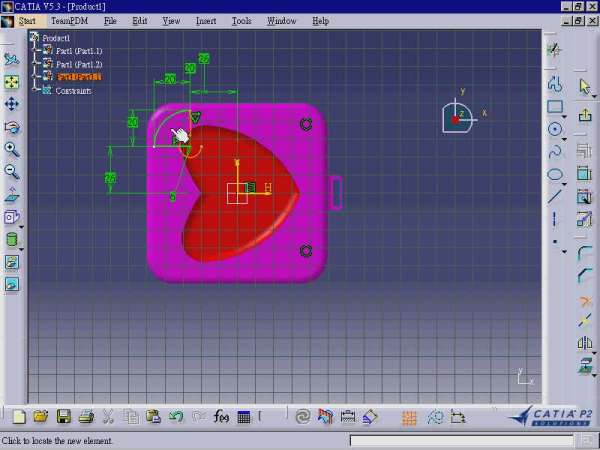Click the Auto Constraint icon
This screenshot has height=450, width=600.
click(x=584, y=196)
